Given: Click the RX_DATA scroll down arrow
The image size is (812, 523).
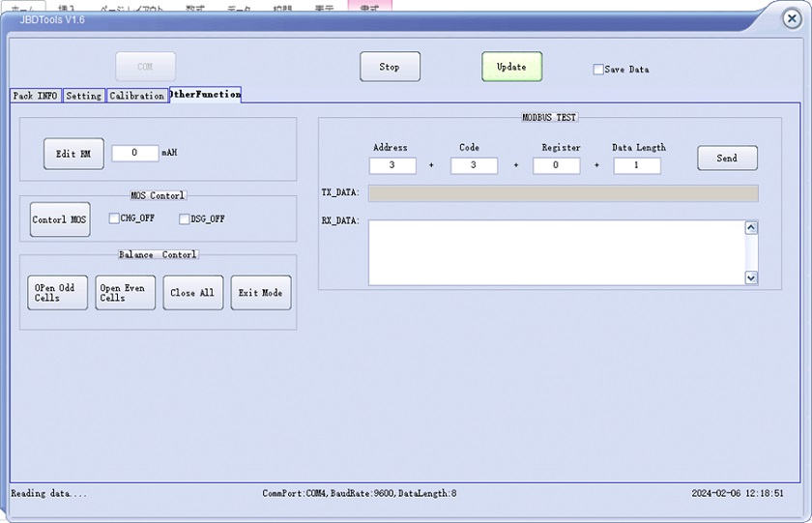Looking at the screenshot, I should tap(751, 278).
